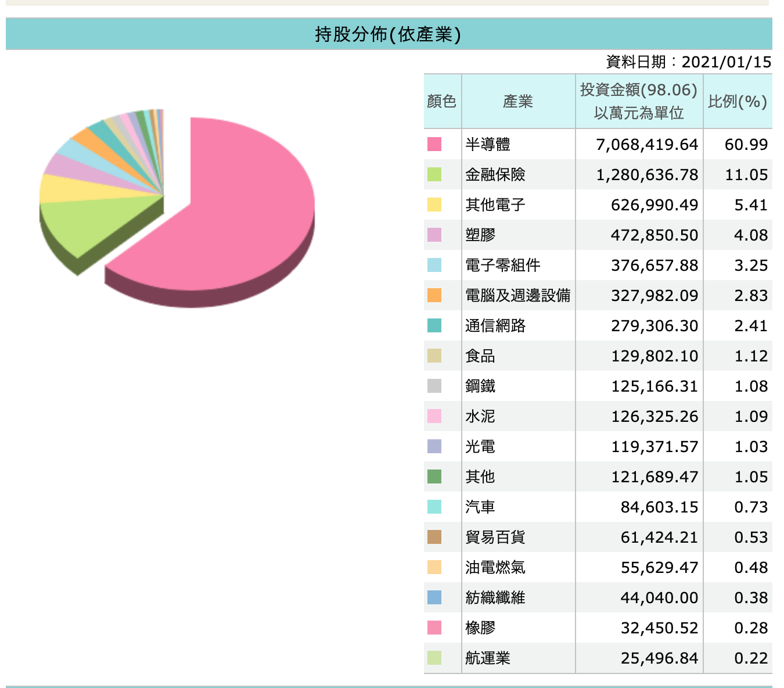
Task: Click the 投資金額 column header
Action: (x=639, y=101)
